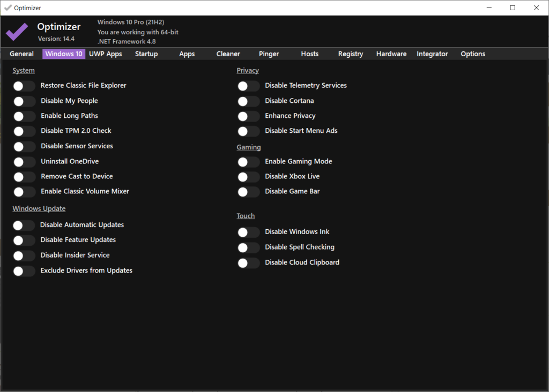Open the Options tab

[x=473, y=54]
